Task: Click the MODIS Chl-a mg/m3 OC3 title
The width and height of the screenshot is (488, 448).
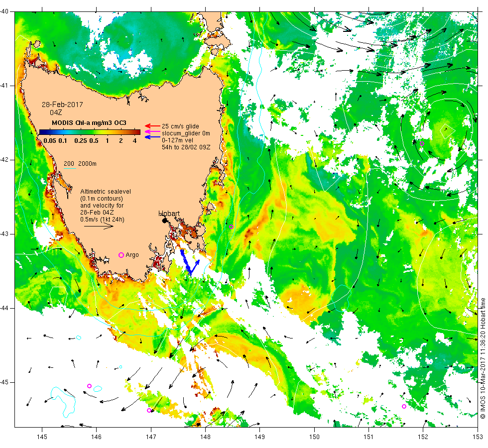Action: point(89,123)
